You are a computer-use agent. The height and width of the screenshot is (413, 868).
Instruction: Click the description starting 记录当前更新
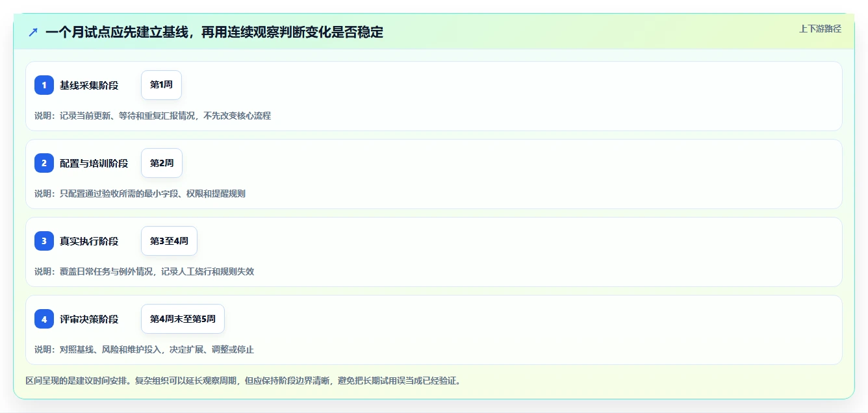point(153,116)
